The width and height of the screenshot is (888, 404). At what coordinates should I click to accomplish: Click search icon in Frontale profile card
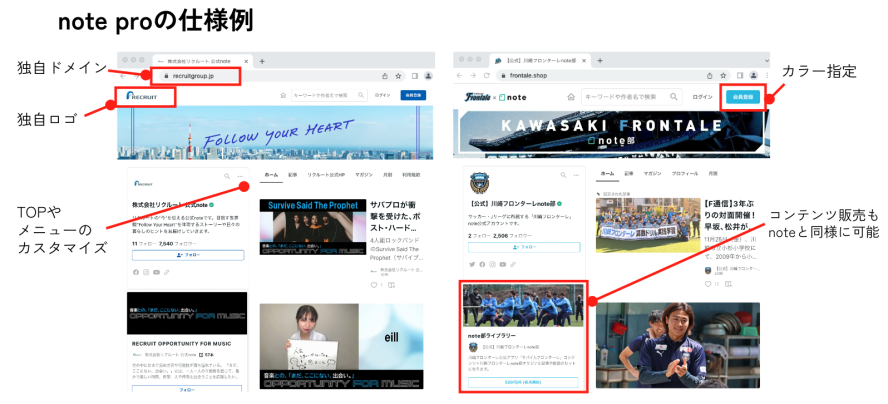563,176
